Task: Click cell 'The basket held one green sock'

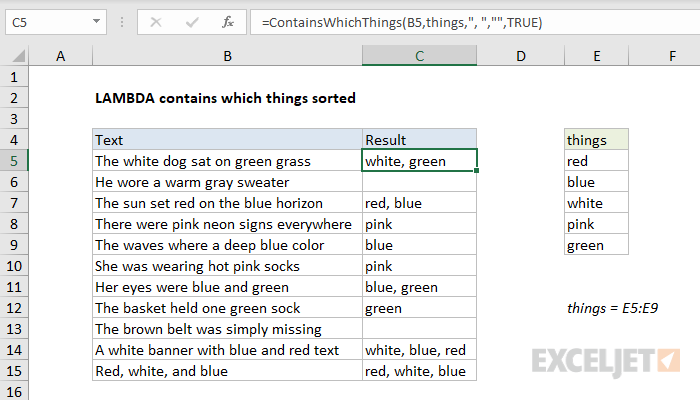Action: pyautogui.click(x=227, y=308)
